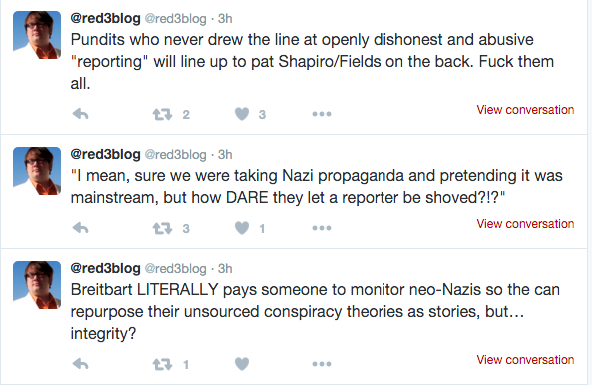Reply to the Shapiro/Fields pundits tweet
Screen dimensions: 592x385
pos(80,114)
